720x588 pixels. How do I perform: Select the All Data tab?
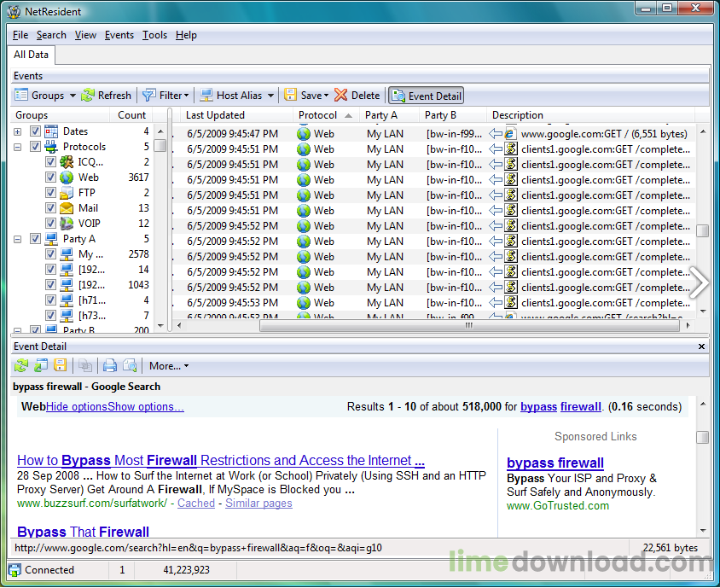tap(32, 55)
